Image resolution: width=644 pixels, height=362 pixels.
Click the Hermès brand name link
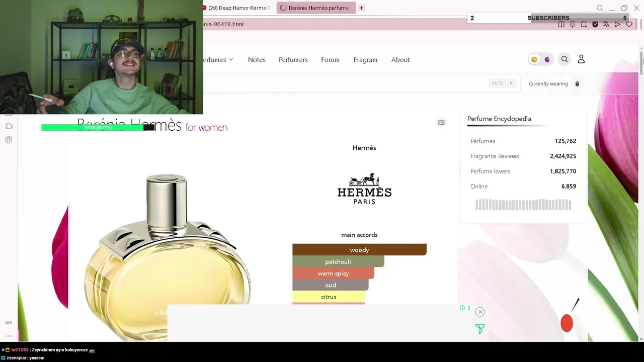[x=364, y=148]
